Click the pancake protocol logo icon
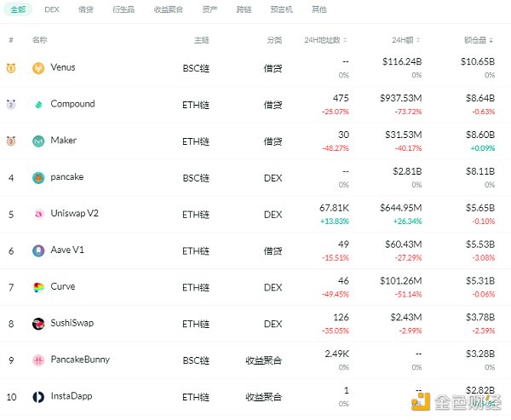Image resolution: width=511 pixels, height=420 pixels. 38,178
